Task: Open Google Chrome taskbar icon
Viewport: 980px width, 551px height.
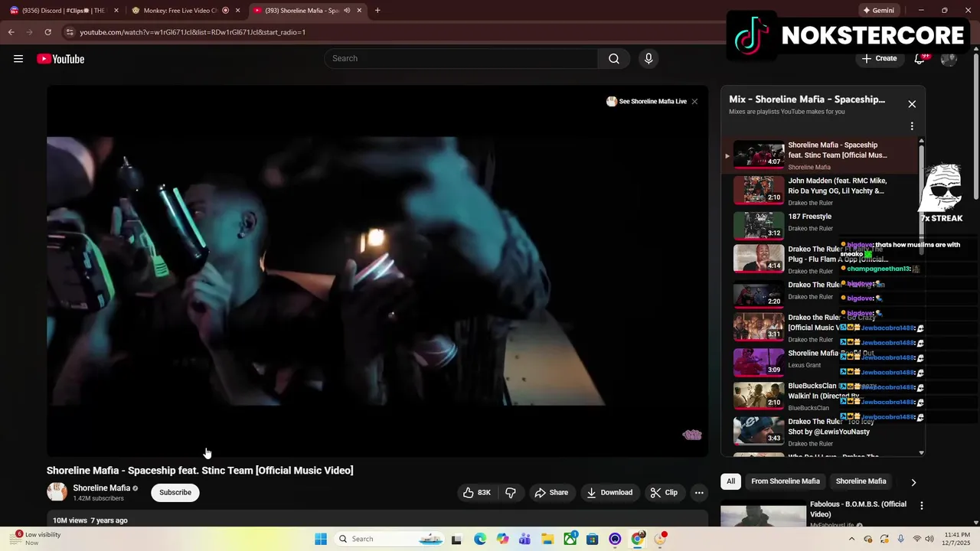Action: tap(637, 539)
